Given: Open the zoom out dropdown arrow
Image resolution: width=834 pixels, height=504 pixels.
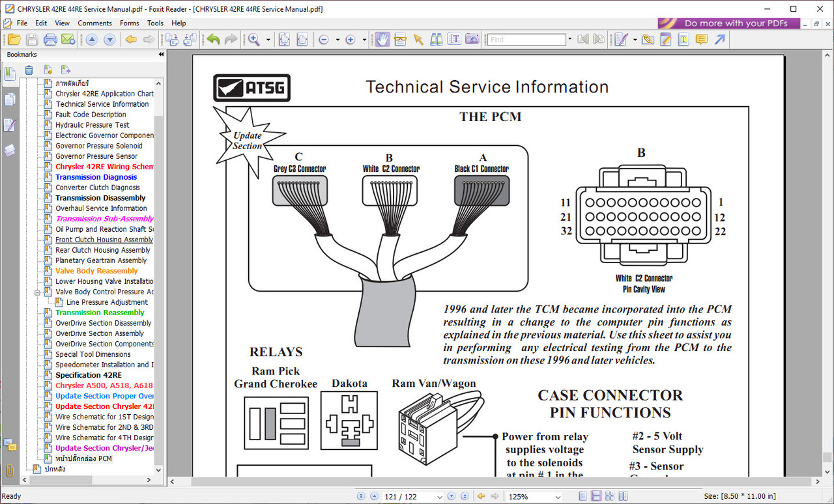Looking at the screenshot, I should tap(338, 40).
